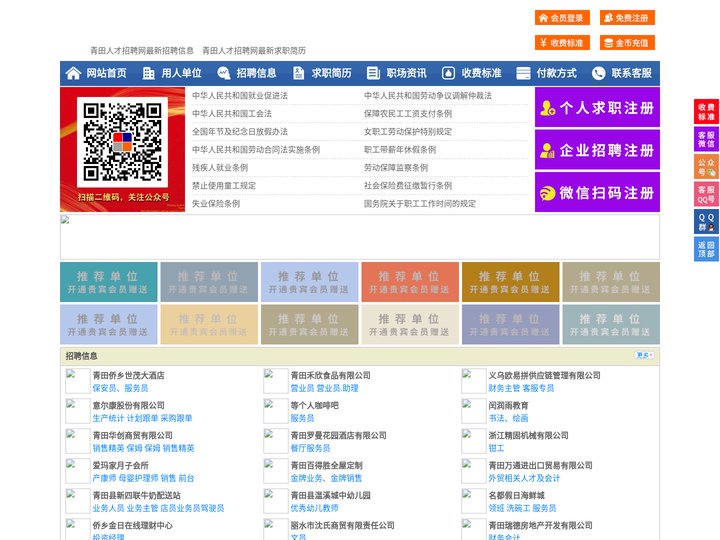The width and height of the screenshot is (720, 540).
Task: Click the golden-brown 推荐单位 tile
Action: pyautogui.click(x=511, y=282)
